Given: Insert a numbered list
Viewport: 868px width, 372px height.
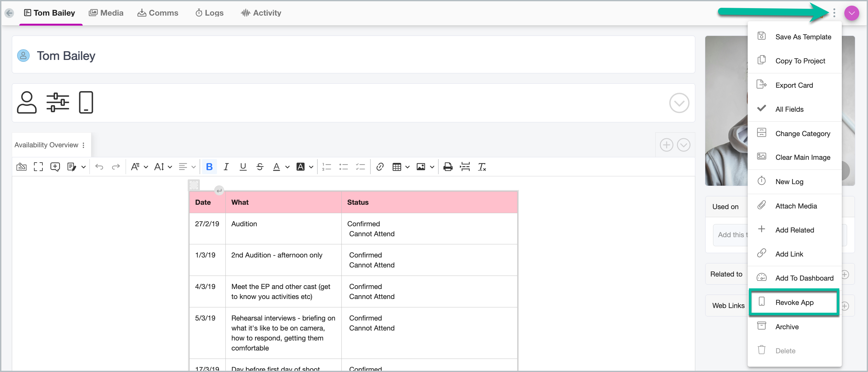Looking at the screenshot, I should (326, 167).
